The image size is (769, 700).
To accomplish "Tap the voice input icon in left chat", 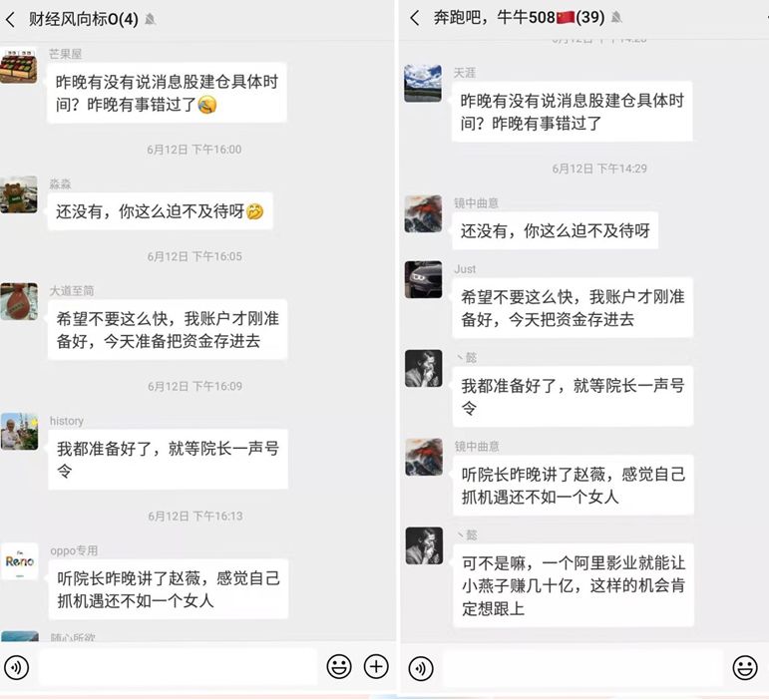I will [x=17, y=668].
